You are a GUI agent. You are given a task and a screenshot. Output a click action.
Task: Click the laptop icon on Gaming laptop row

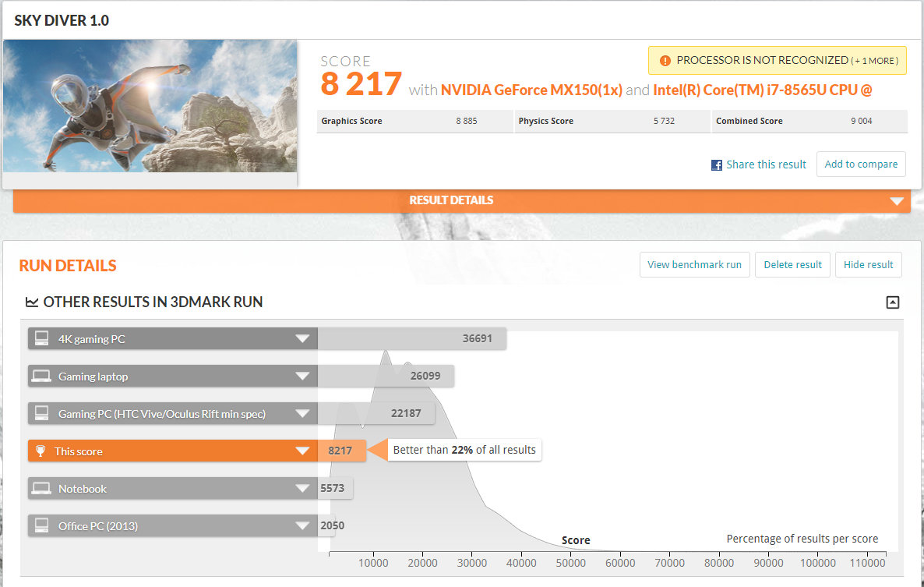41,376
